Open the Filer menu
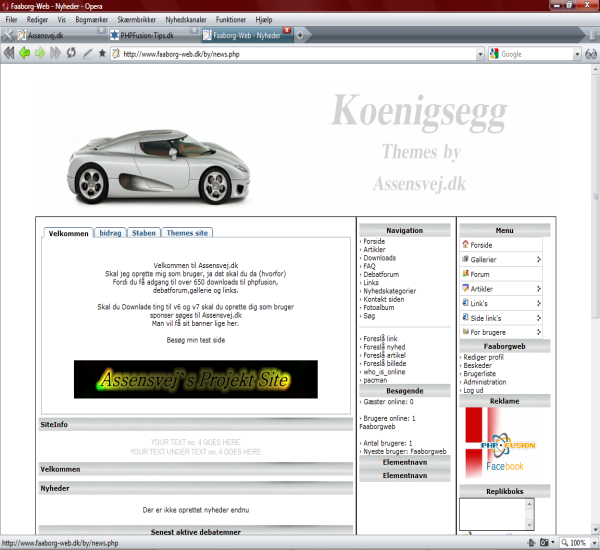The image size is (600, 550). point(11,20)
